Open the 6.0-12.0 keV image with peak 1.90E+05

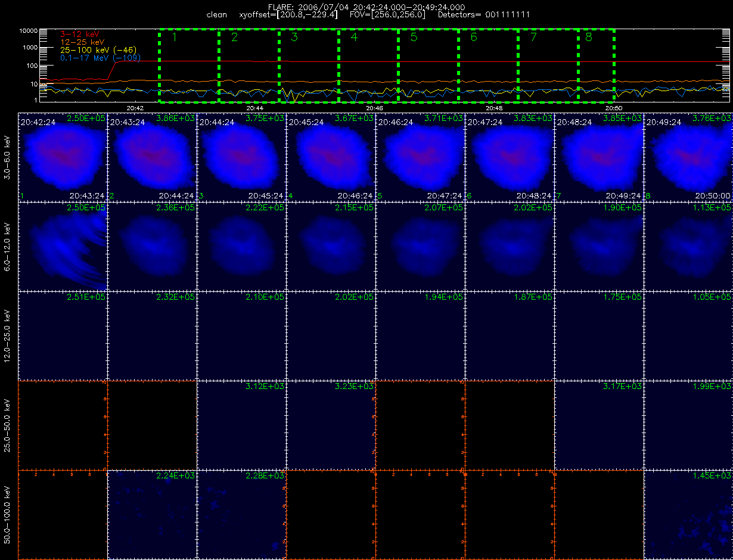599,246
